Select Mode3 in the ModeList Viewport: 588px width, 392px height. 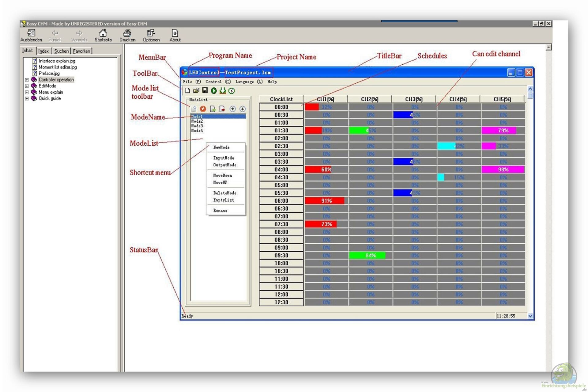tap(197, 126)
